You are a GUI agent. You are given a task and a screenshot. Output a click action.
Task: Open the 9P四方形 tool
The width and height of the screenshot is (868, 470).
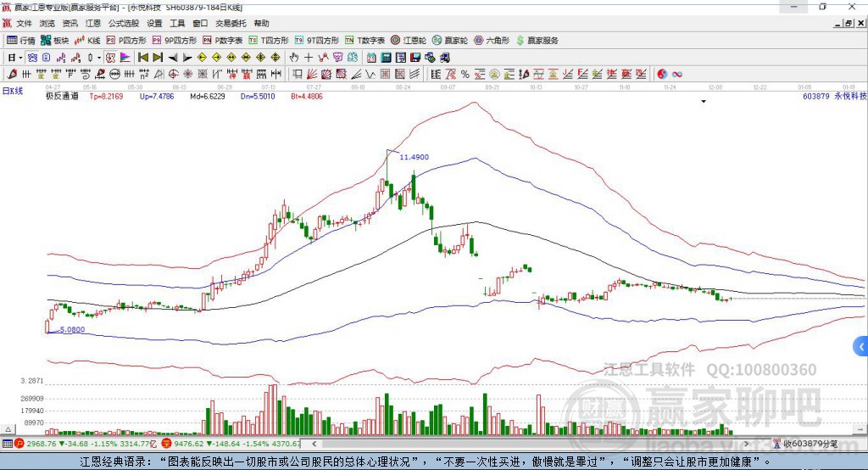[x=175, y=41]
